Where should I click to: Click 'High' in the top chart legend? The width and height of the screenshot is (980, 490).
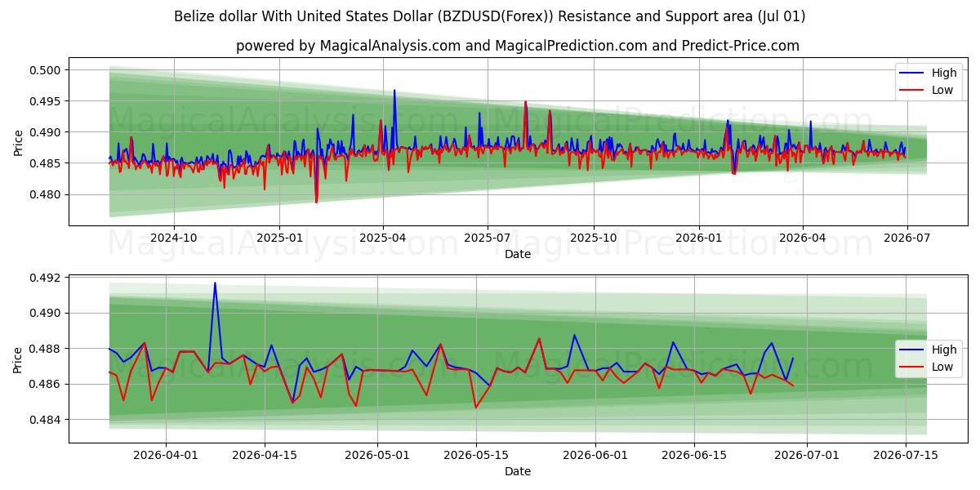tap(943, 73)
